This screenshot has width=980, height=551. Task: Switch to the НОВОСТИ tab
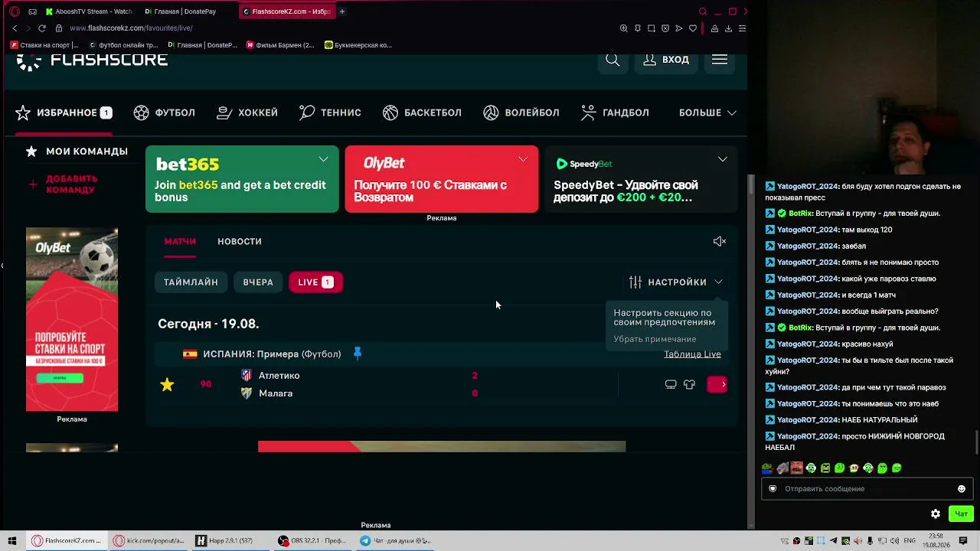[240, 241]
